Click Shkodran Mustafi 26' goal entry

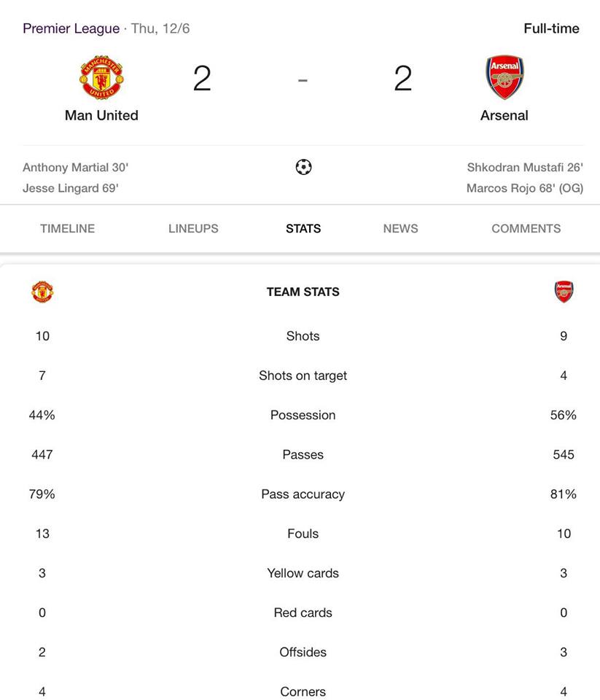(x=525, y=168)
